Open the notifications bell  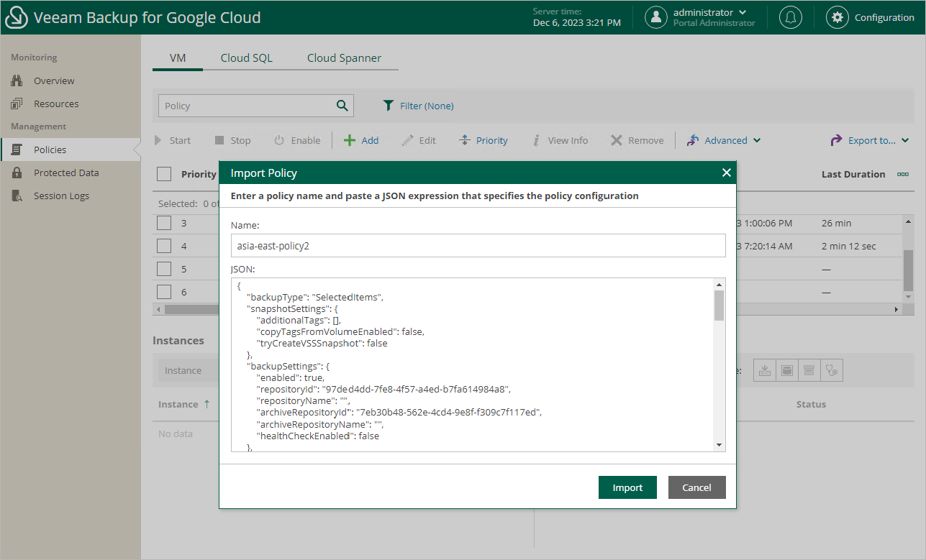tap(790, 17)
